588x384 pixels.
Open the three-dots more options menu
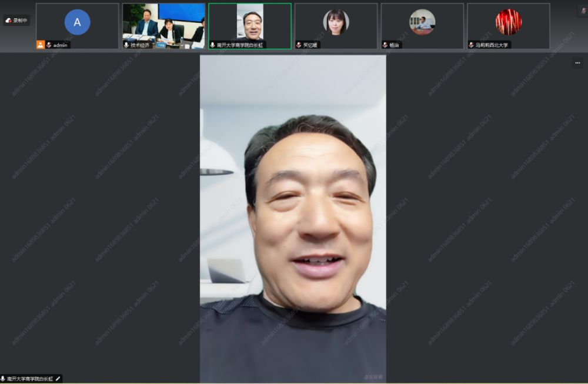[x=577, y=64]
